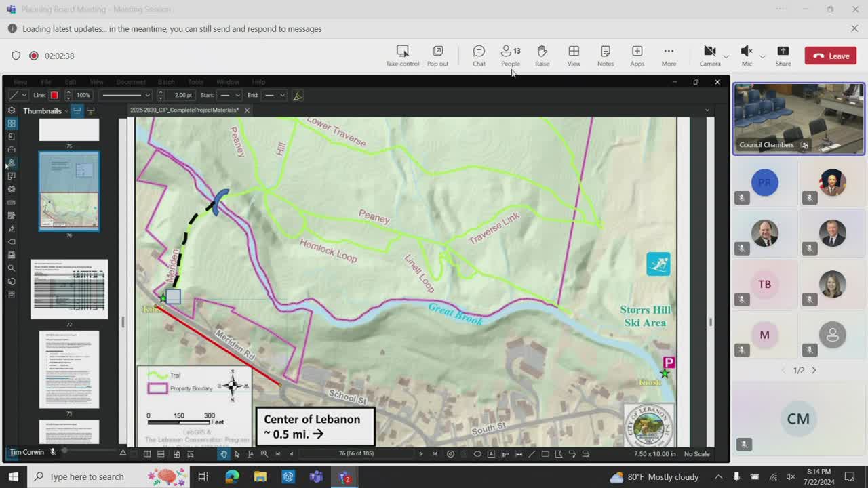Go to next page of participants
This screenshot has width=868, height=488.
coord(814,370)
